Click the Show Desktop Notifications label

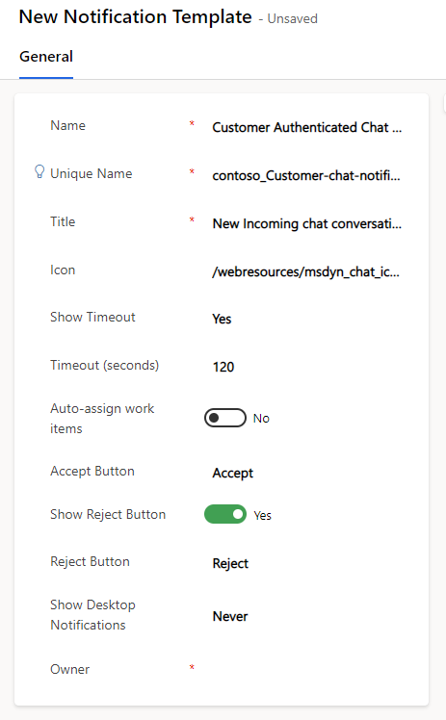click(x=93, y=615)
